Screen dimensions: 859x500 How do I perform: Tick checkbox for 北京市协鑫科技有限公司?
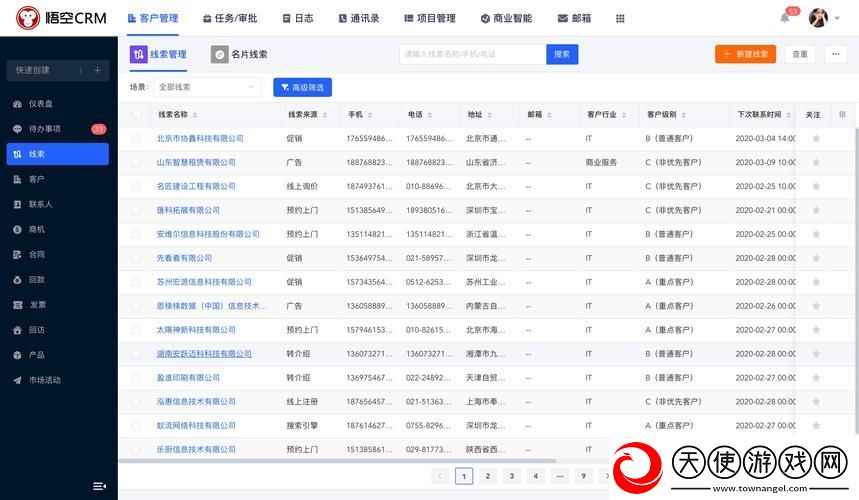click(135, 139)
